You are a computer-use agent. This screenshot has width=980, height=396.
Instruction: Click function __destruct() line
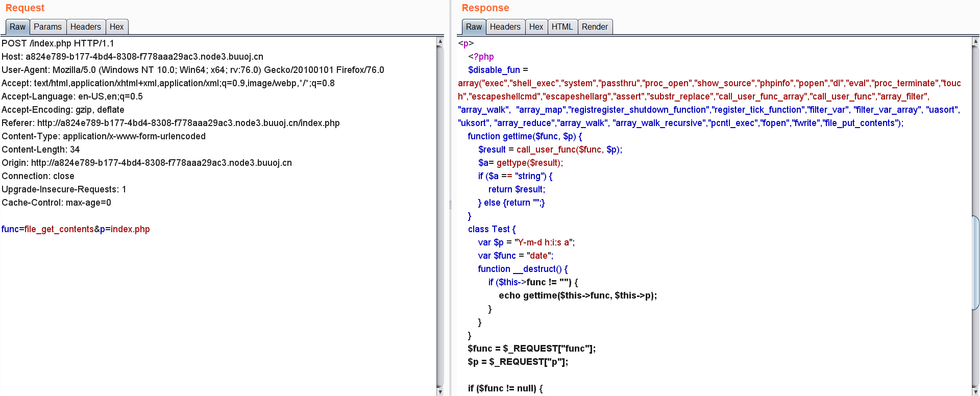tap(523, 269)
